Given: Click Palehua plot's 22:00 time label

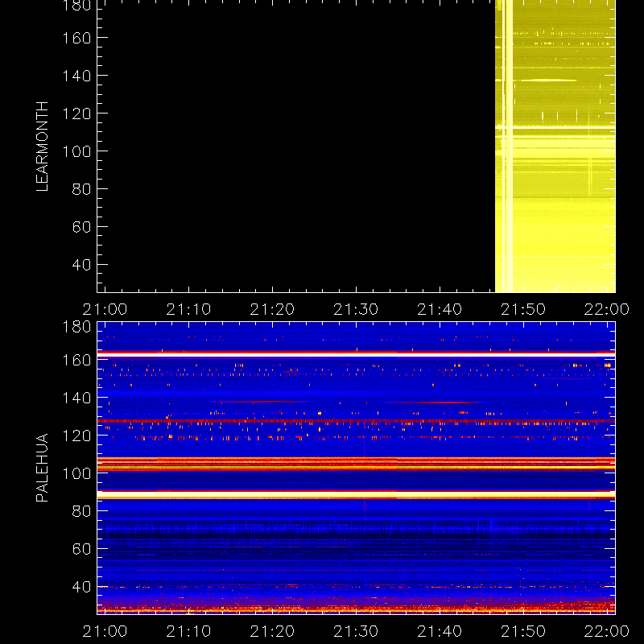Looking at the screenshot, I should pyautogui.click(x=607, y=631).
